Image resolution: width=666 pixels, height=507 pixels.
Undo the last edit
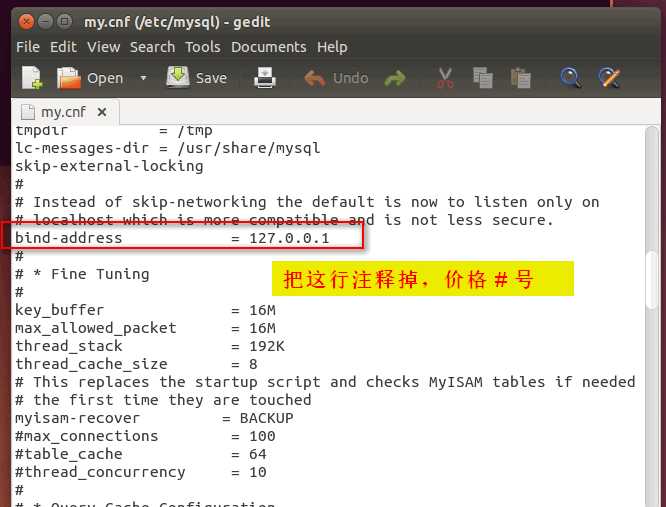(x=336, y=78)
